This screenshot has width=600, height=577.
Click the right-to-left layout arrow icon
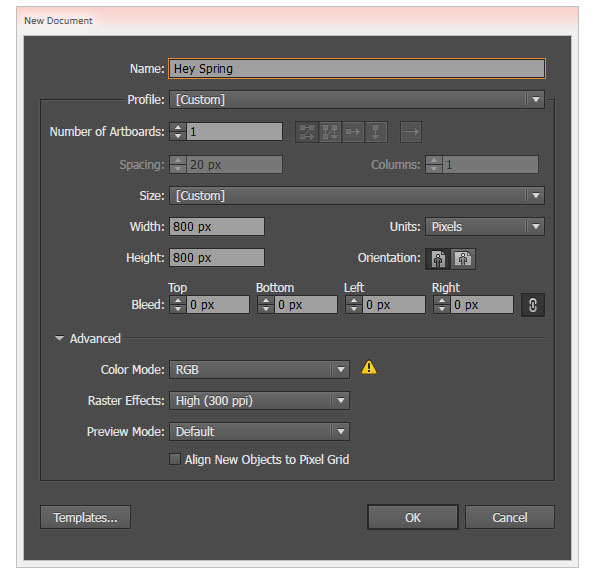point(411,131)
